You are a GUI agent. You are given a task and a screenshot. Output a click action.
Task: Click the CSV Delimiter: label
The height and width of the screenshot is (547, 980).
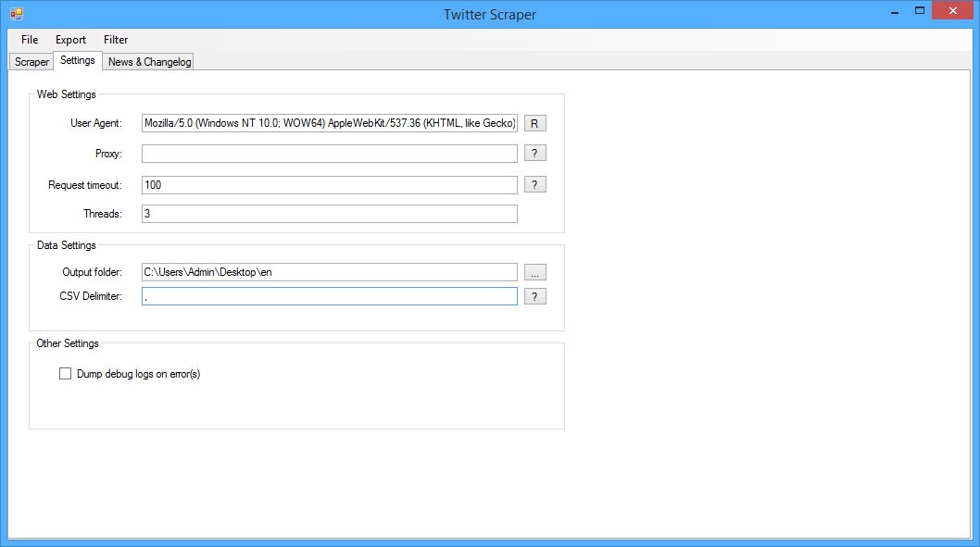tap(91, 296)
